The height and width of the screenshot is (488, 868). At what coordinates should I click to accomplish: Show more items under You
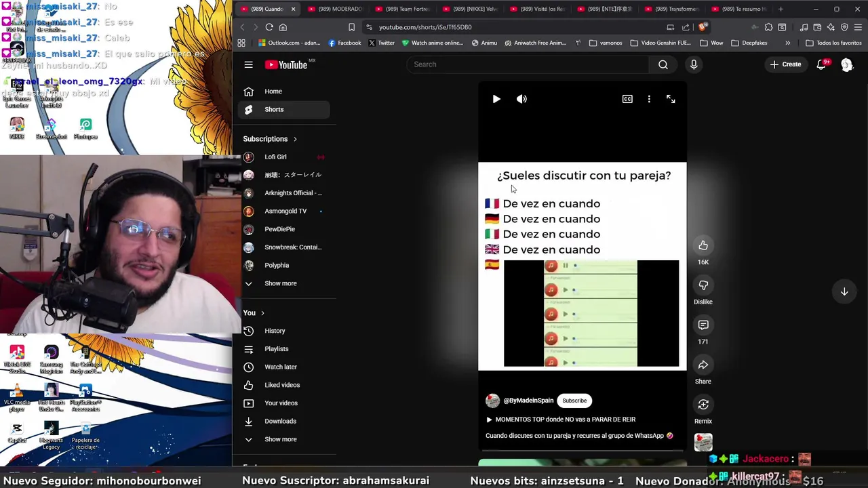tap(283, 439)
